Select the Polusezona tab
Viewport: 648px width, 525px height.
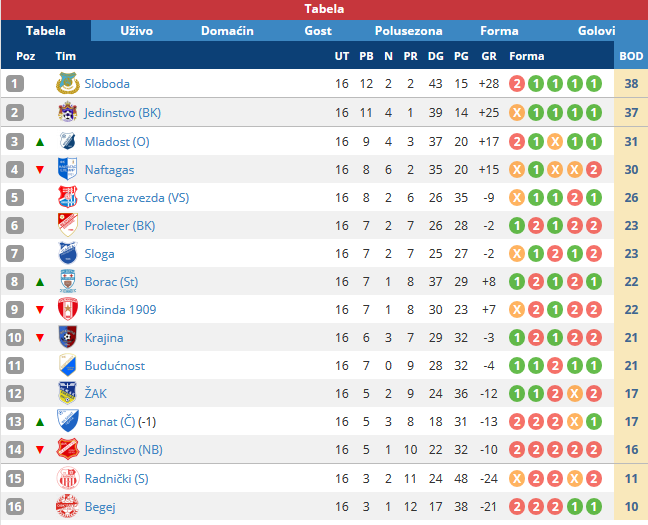[408, 31]
